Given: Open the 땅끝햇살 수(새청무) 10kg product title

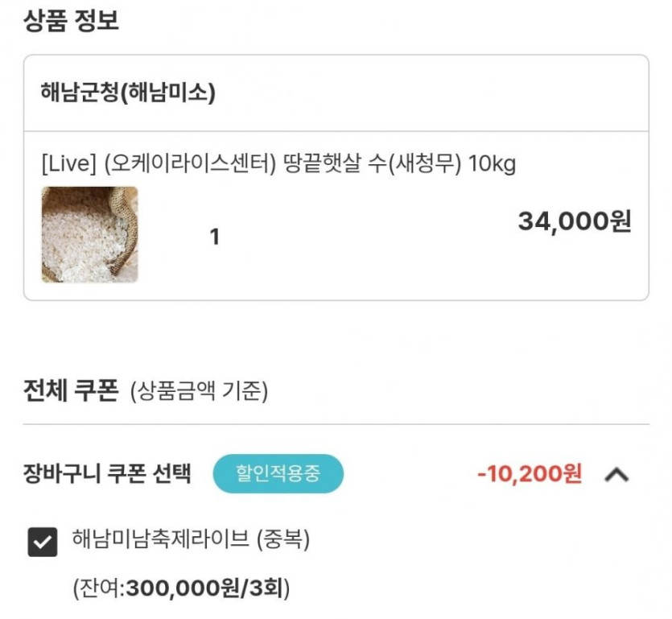Looking at the screenshot, I should [x=370, y=165].
